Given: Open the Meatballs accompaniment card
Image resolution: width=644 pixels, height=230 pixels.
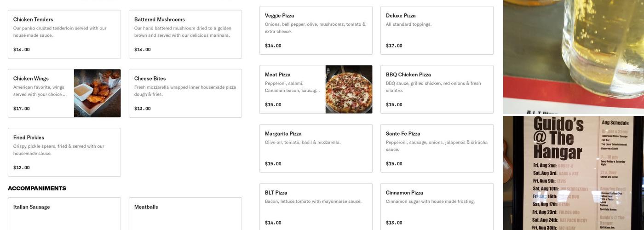Looking at the screenshot, I should coord(185,213).
